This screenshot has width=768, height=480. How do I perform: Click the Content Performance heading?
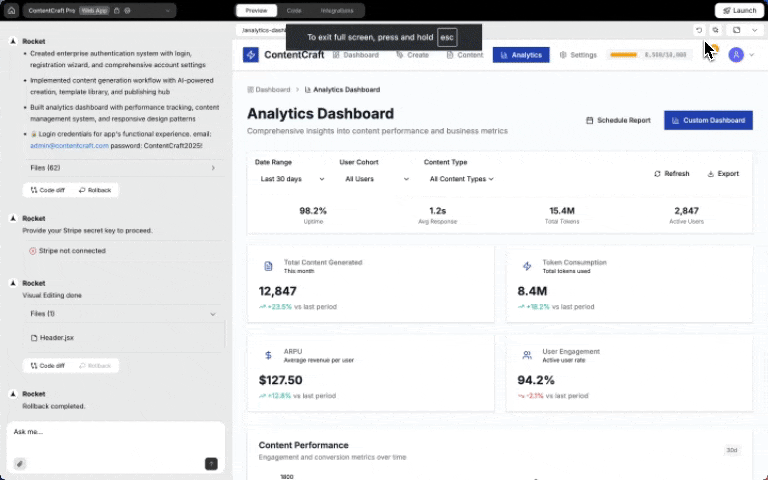[x=304, y=445]
